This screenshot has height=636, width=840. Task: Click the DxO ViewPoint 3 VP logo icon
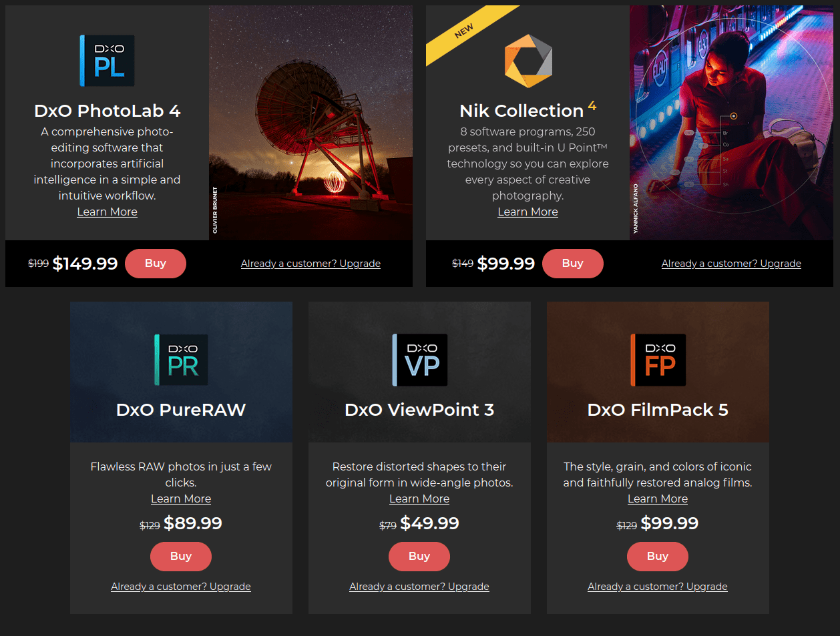[419, 359]
